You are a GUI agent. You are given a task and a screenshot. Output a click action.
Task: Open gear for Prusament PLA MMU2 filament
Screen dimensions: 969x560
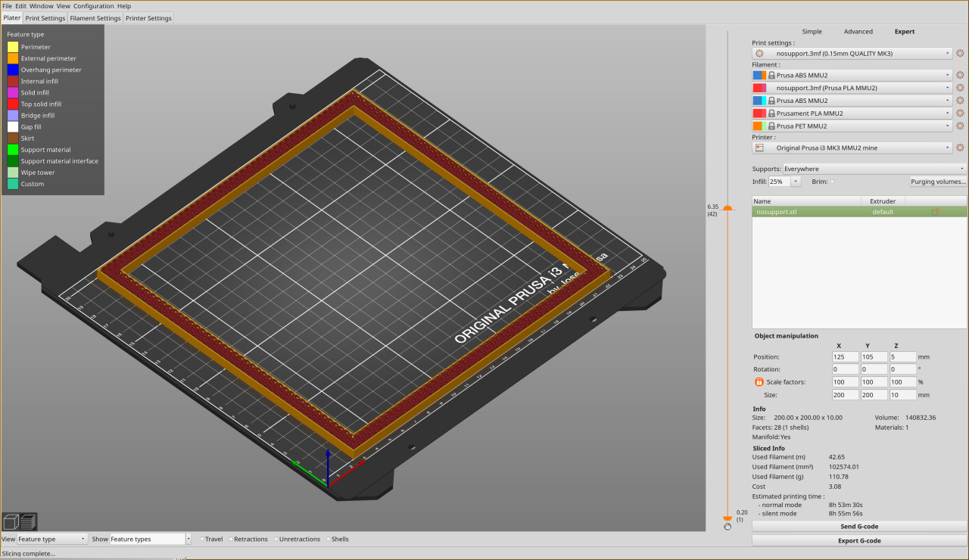(960, 113)
